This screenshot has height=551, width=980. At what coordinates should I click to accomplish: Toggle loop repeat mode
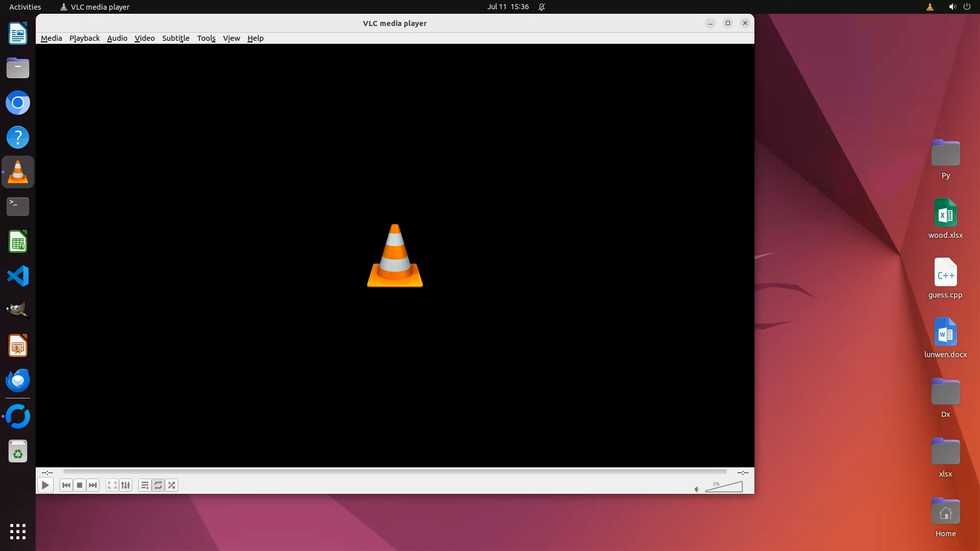(158, 485)
